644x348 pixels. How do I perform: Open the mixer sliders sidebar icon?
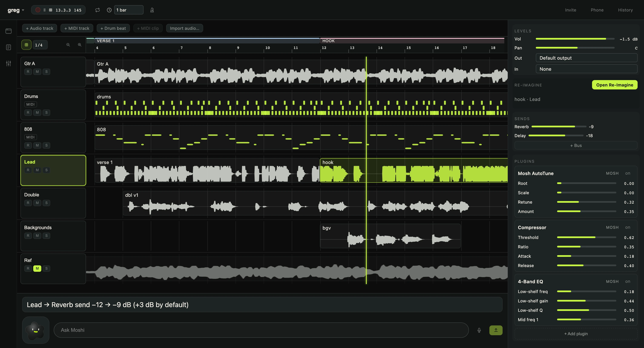9,63
